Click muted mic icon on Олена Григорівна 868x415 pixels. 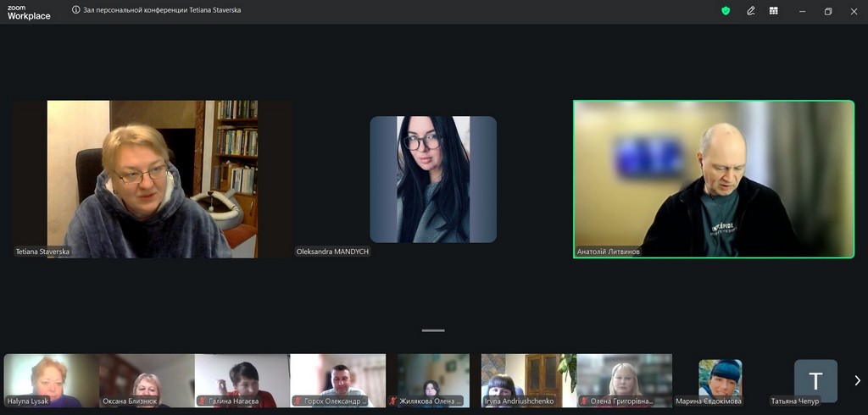(583, 401)
